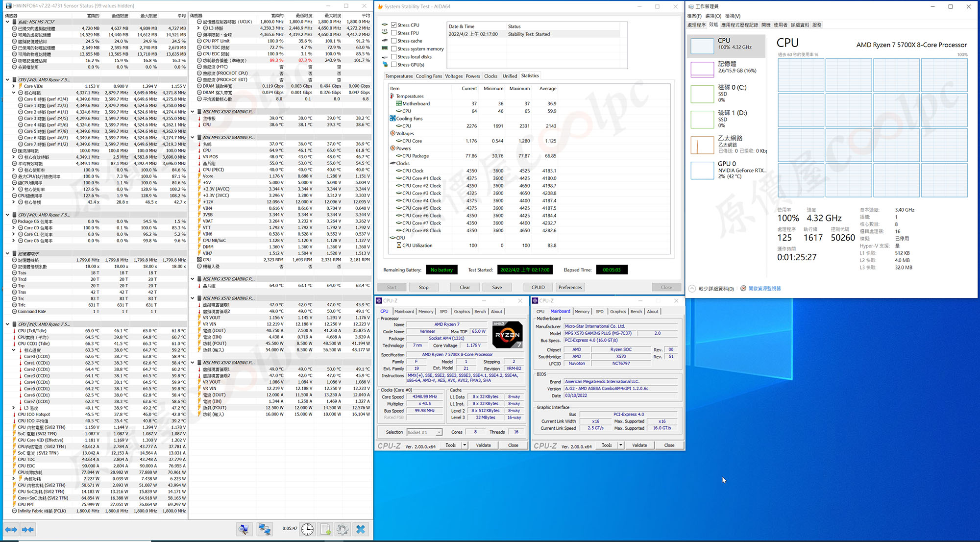Click Voltages icon in AIDA64 statistics
Screen dimensions: 980x542
coord(392,133)
